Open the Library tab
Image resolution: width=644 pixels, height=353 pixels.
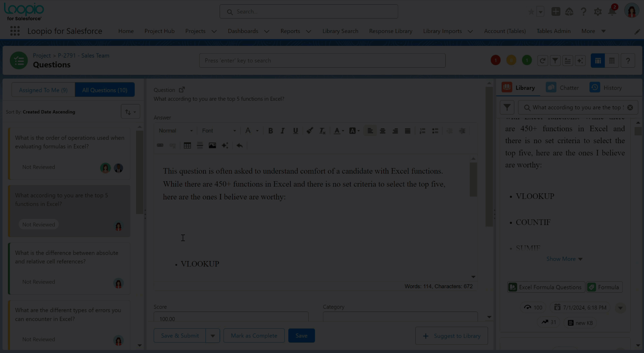click(x=518, y=88)
